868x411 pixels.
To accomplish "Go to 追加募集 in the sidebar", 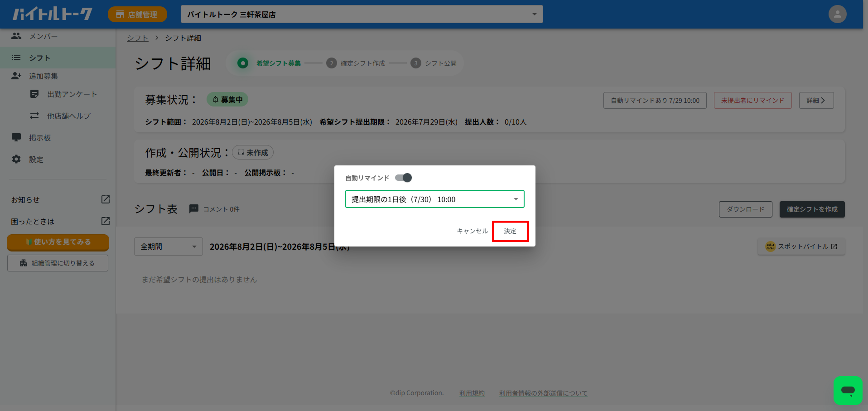I will tap(43, 76).
